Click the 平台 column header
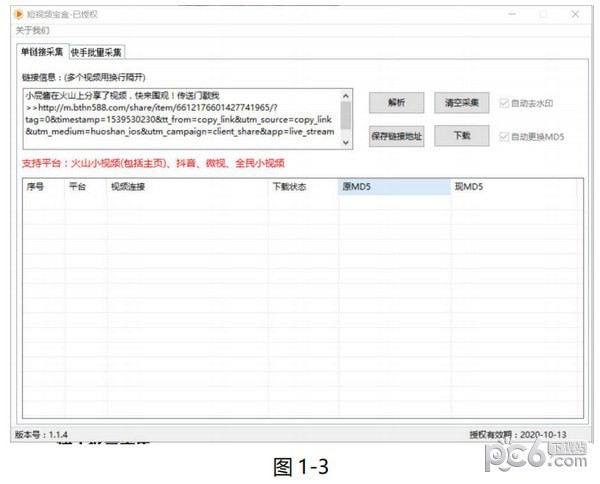Screen dimensions: 600x484 [86, 187]
